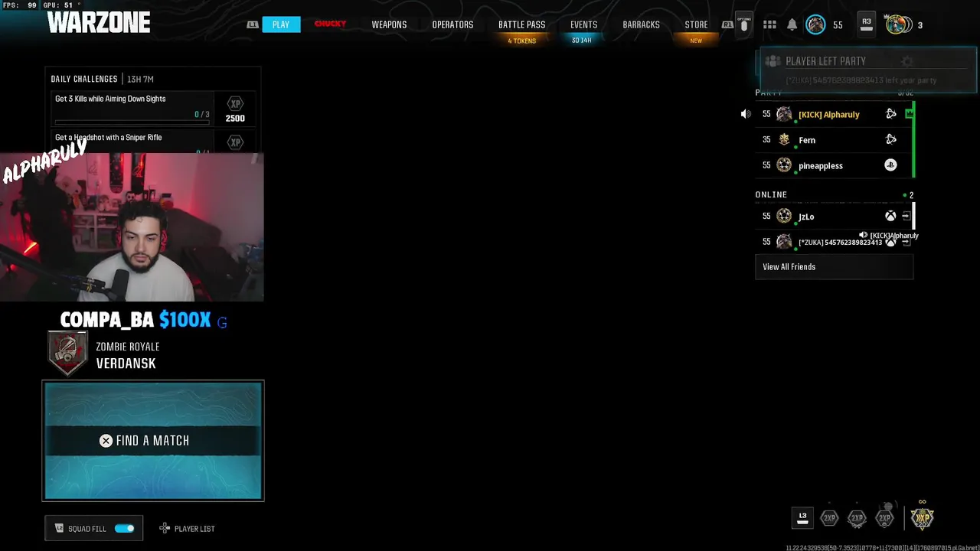Select the Zombie Royale Verdansk mode emblem
Image resolution: width=980 pixels, height=551 pixels.
click(67, 354)
